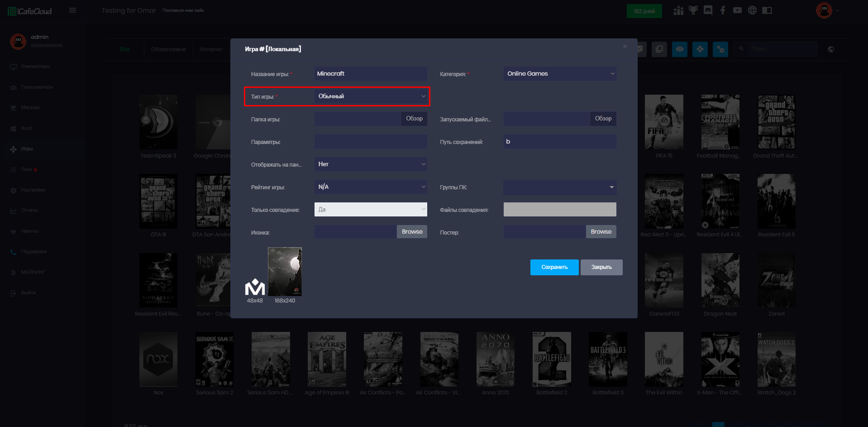Expand the account menu arrow beside avatar

pos(837,10)
